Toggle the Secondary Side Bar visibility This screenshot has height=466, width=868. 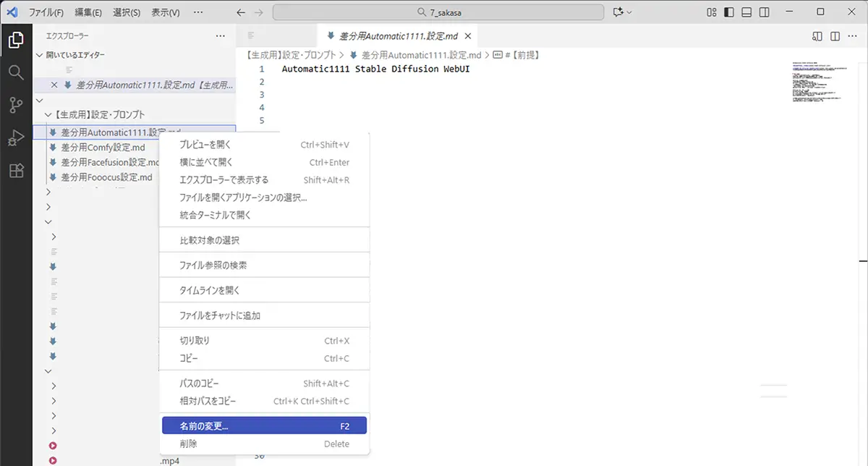click(x=765, y=12)
